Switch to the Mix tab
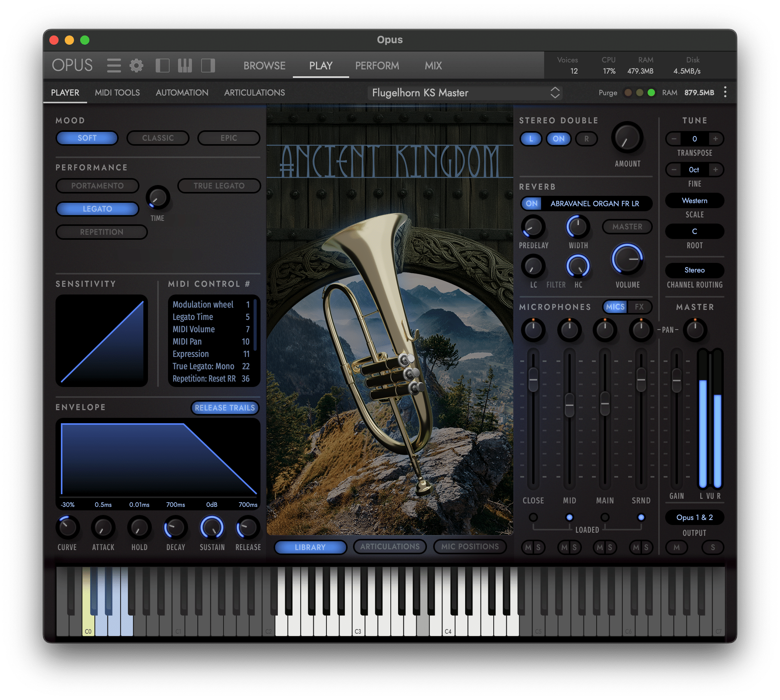This screenshot has width=780, height=700. tap(433, 66)
